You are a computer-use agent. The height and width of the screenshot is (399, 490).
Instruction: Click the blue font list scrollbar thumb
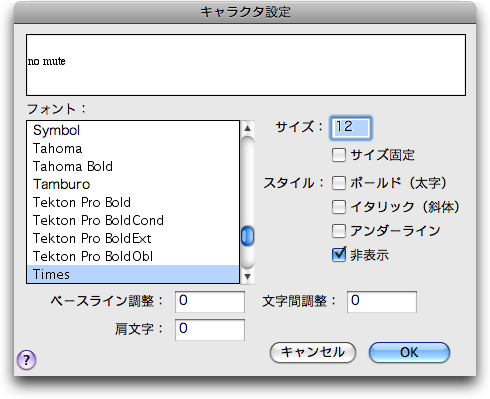(x=247, y=236)
